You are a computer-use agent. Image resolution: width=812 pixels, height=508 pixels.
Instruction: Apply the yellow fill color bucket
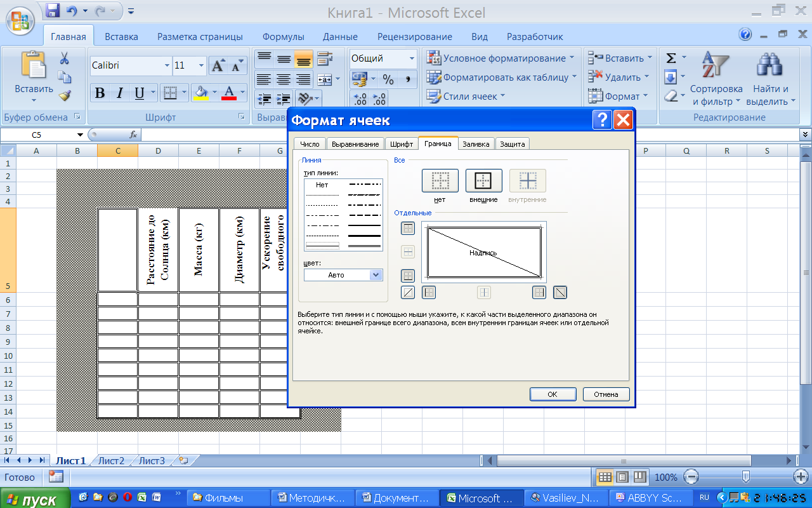pos(201,93)
